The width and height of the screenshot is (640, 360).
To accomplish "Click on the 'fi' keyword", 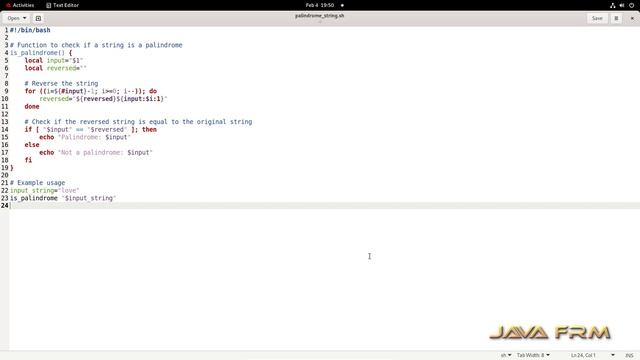I will (28, 160).
